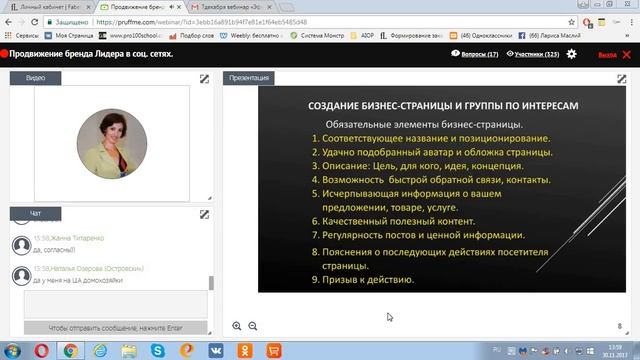640x360 pixels.
Task: Open the Chrome menu button
Action: click(x=632, y=22)
